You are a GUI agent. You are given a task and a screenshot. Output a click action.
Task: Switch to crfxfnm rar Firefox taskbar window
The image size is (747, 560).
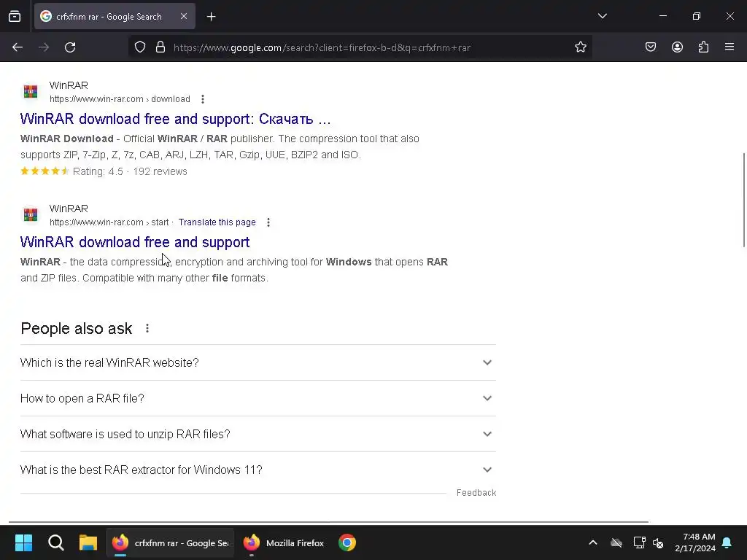170,542
